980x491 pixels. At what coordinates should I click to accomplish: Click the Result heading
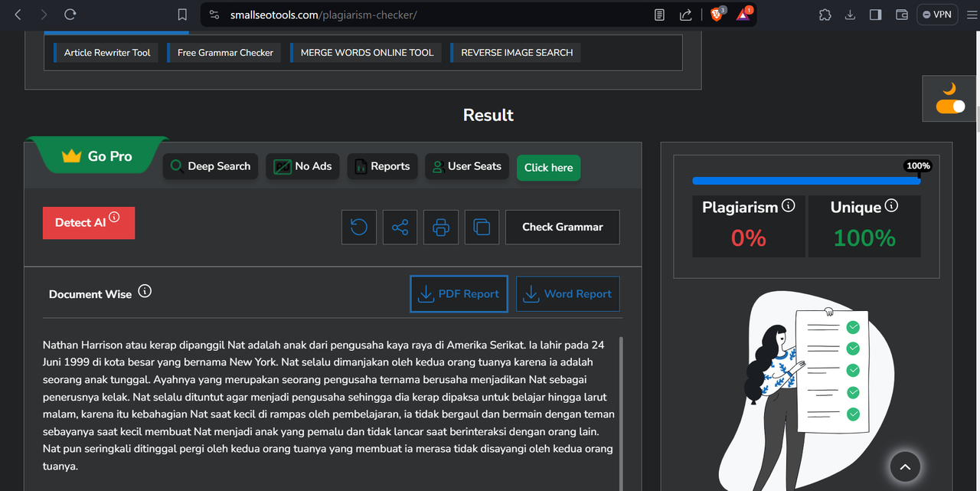[x=488, y=115]
